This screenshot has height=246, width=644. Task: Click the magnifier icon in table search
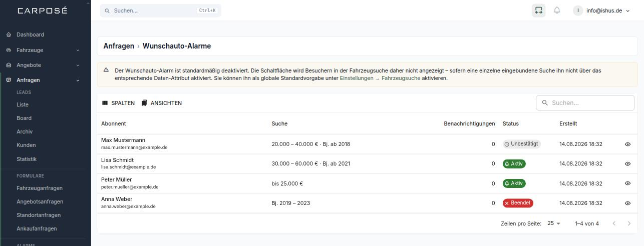click(x=544, y=102)
